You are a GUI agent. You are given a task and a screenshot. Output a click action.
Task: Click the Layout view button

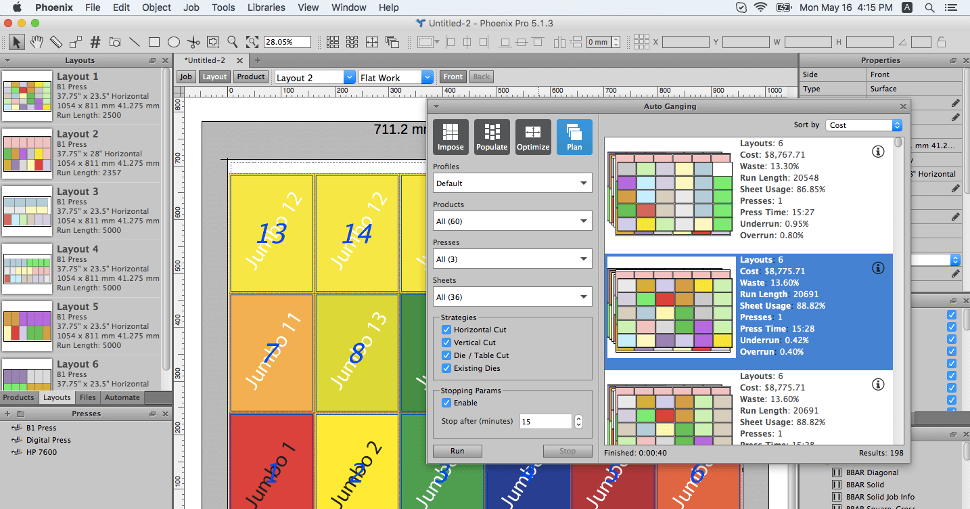214,77
